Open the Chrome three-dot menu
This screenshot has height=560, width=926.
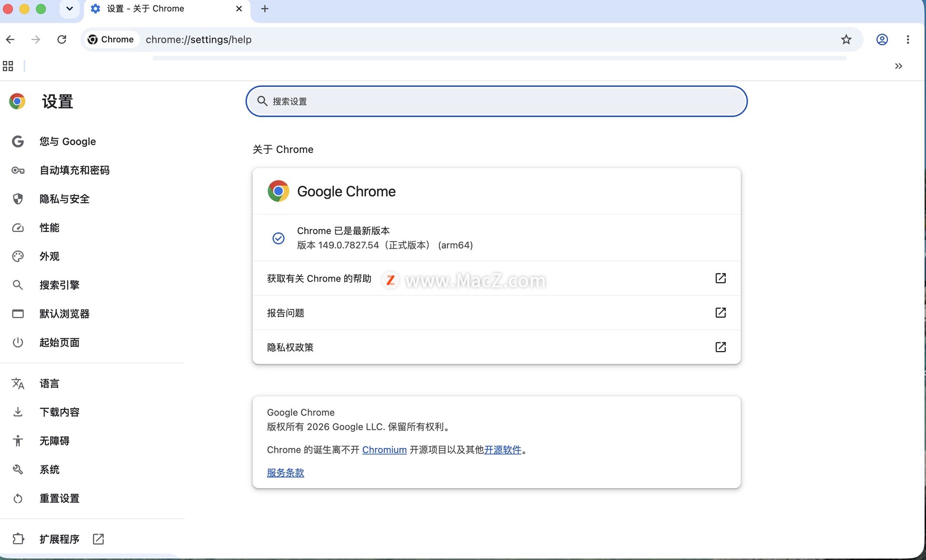click(x=908, y=40)
